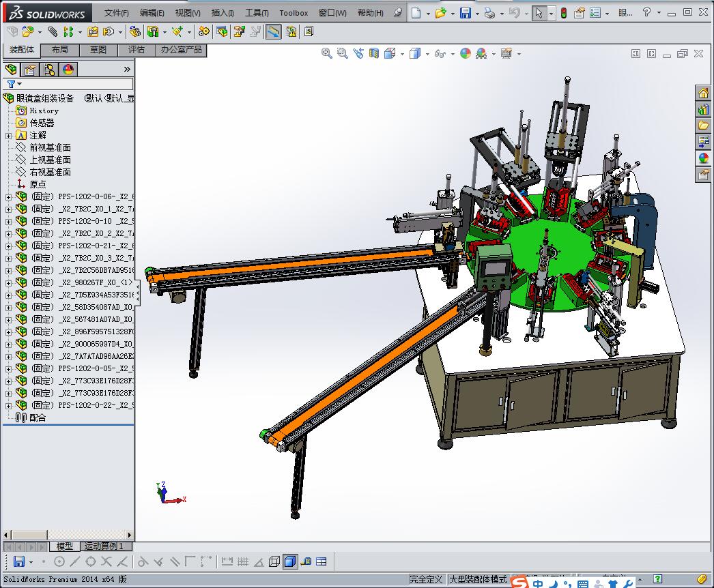Expand panel tabs with double chevron

click(x=127, y=69)
